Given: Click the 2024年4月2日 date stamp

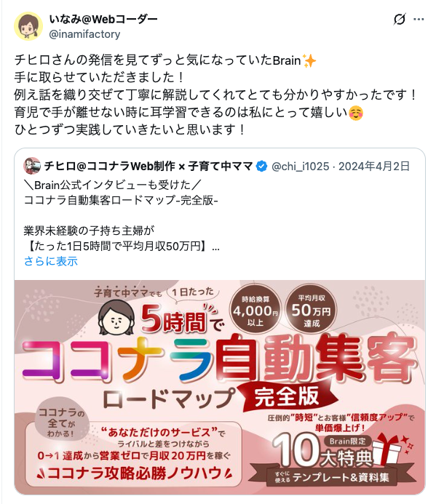Looking at the screenshot, I should click(x=374, y=166).
